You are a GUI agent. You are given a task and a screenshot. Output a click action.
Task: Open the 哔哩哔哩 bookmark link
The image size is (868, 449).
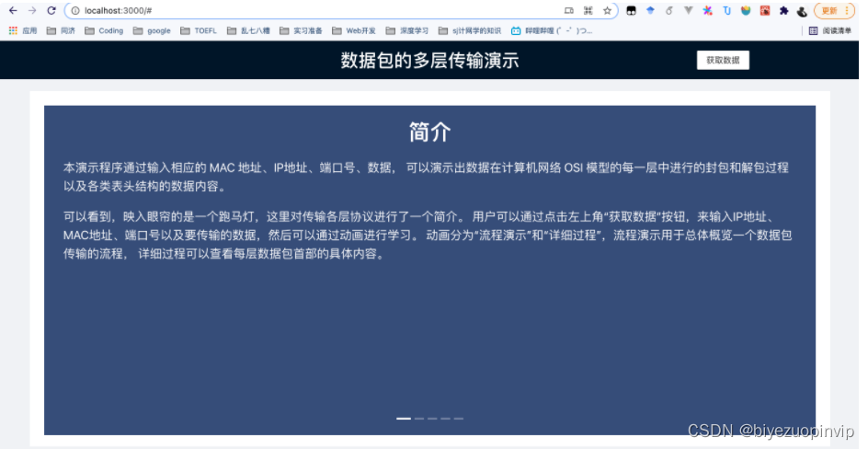click(x=552, y=30)
